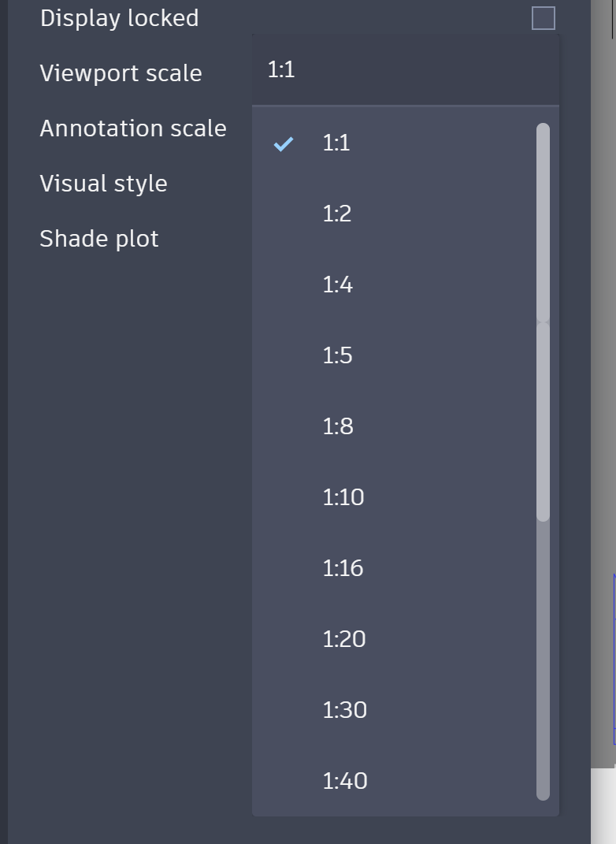Click the Shade plot property label
The width and height of the screenshot is (616, 844).
pos(99,239)
